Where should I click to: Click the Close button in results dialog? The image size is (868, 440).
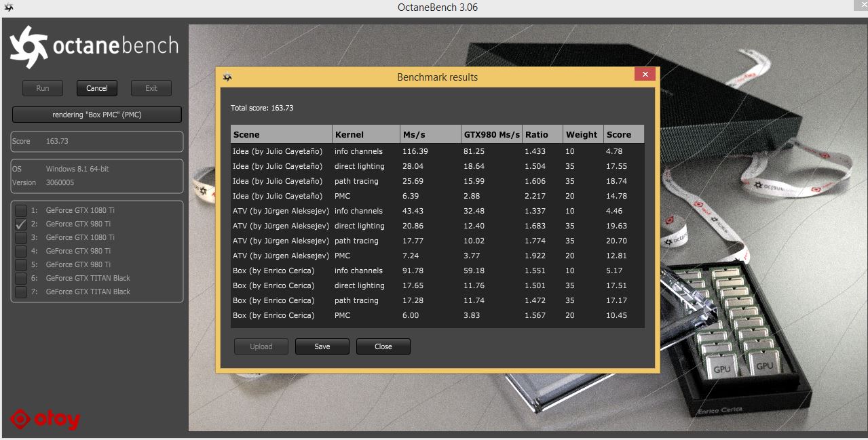[383, 346]
